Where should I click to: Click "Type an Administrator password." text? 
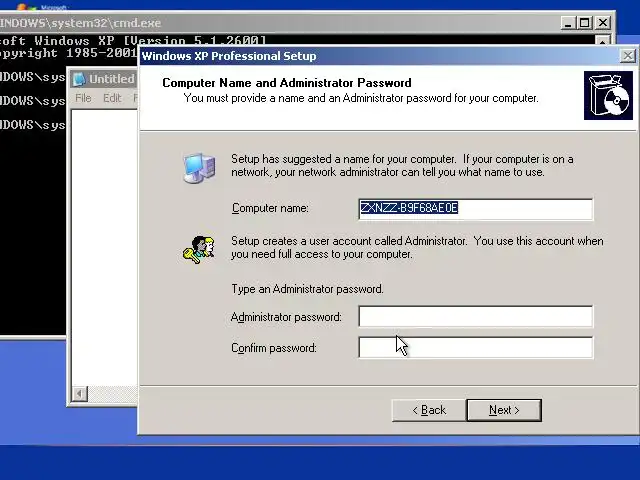(x=307, y=289)
